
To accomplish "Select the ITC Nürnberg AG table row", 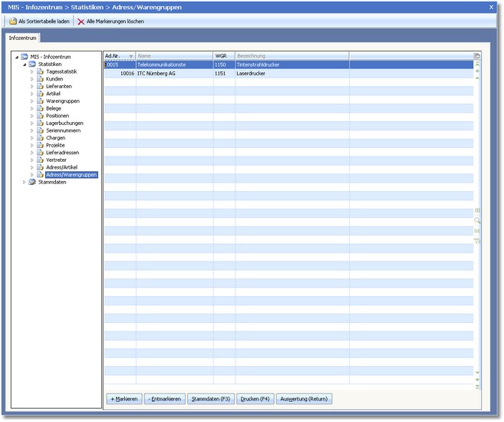I will click(156, 73).
